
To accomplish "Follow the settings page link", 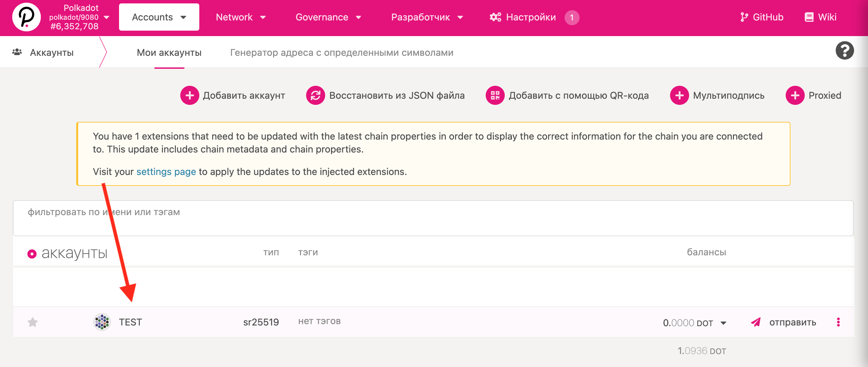I will pyautogui.click(x=166, y=172).
